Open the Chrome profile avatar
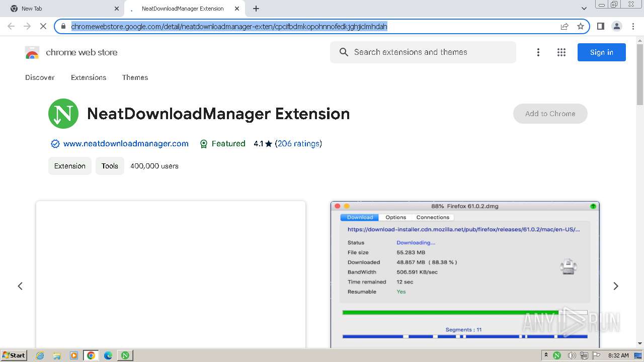Screen dimensions: 644x362 tap(617, 26)
